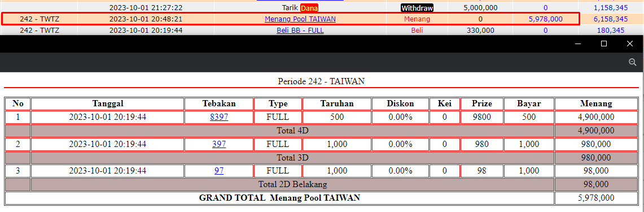Click saldo value 180,345
The height and width of the screenshot is (212, 644).
pos(611,31)
